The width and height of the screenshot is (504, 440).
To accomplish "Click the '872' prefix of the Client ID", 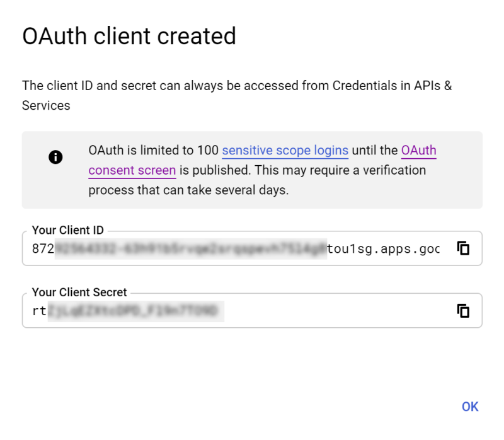I will tap(43, 248).
